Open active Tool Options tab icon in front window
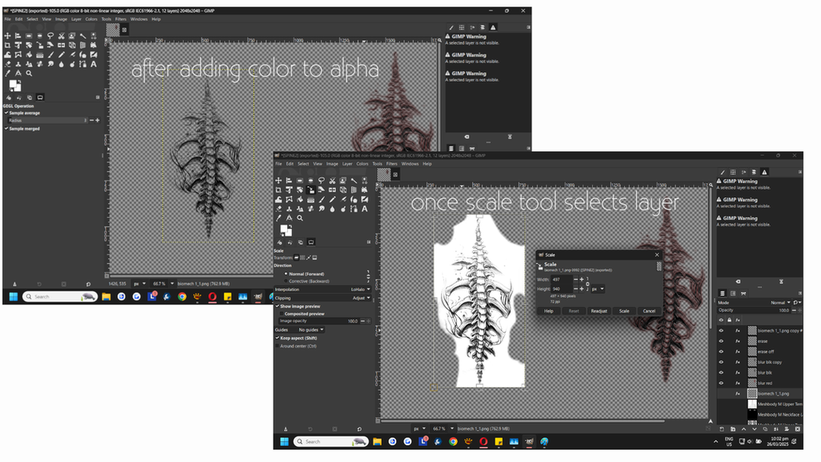This screenshot has height=462, width=821. click(x=311, y=242)
